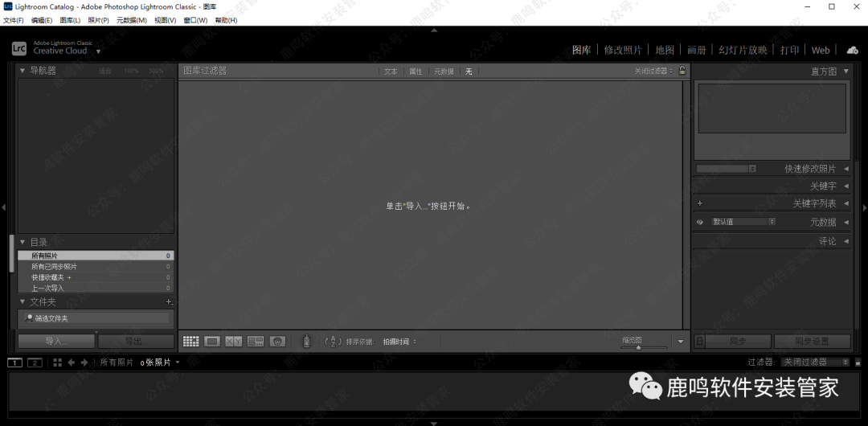
Task: Collapse the 目录 panel
Action: point(23,242)
